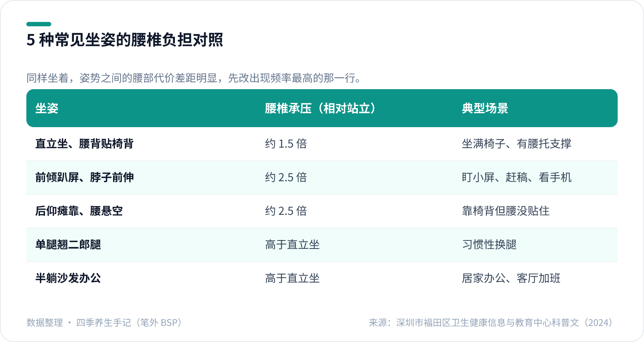The image size is (644, 342).
Task: Select the cell 后仰瘫靠、腰悬空
Action: [79, 211]
